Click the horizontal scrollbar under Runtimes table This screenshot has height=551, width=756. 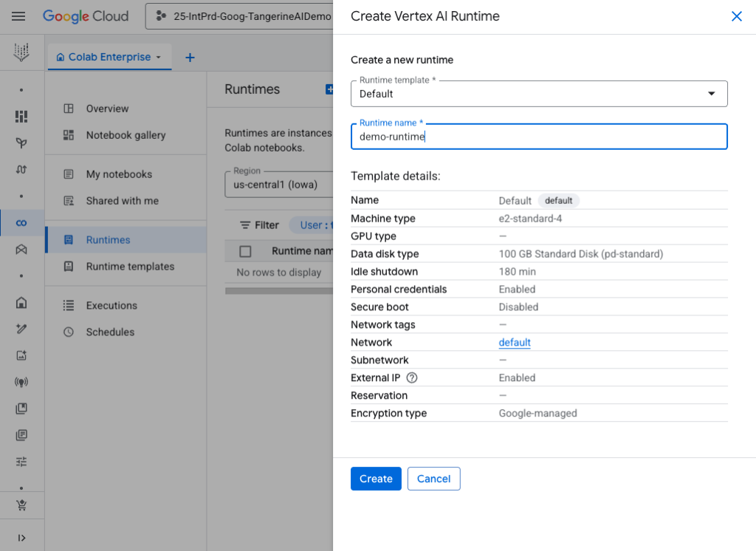click(x=279, y=291)
